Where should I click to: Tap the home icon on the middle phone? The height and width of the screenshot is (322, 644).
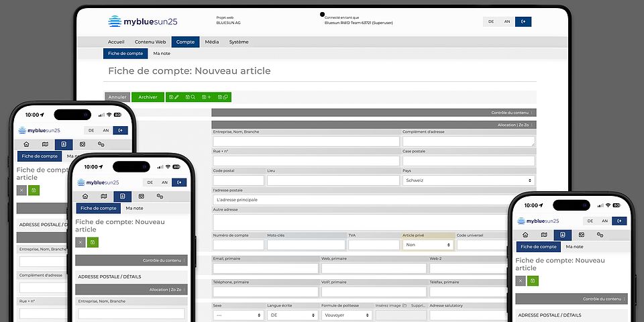[x=85, y=197]
